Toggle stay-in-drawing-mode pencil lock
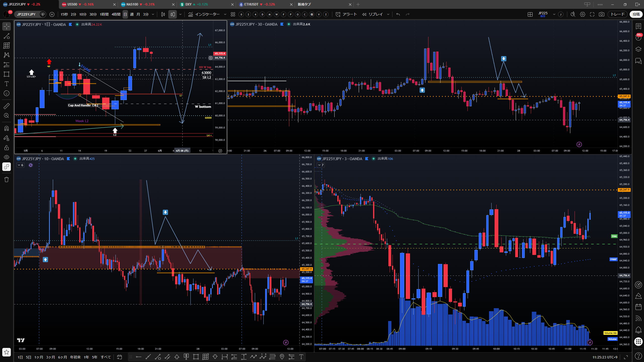644x362 pixels. (x=7, y=138)
